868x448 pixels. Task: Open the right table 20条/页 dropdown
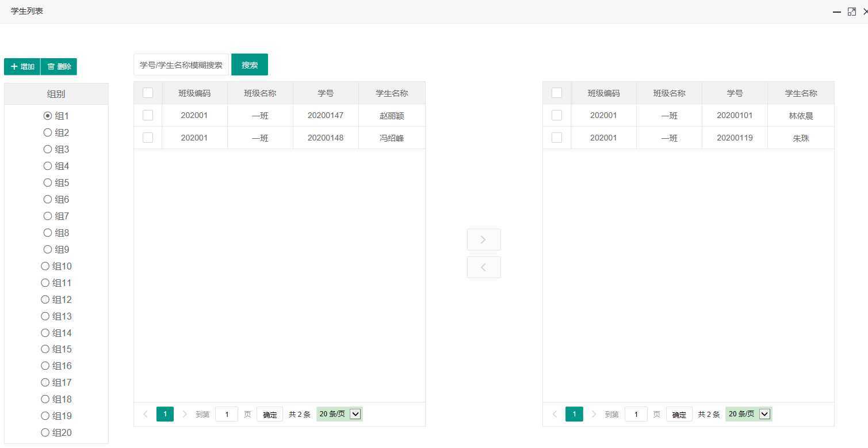pos(748,414)
